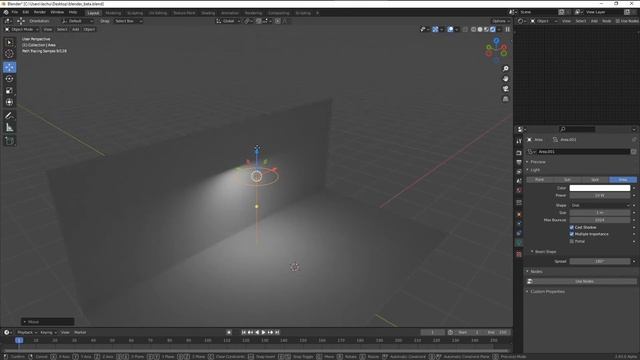This screenshot has width=640, height=360.
Task: Open the Render menu
Action: 40,12
